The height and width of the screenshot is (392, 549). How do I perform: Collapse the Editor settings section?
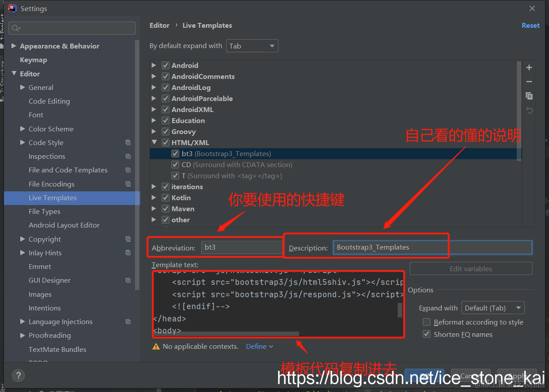tap(14, 74)
